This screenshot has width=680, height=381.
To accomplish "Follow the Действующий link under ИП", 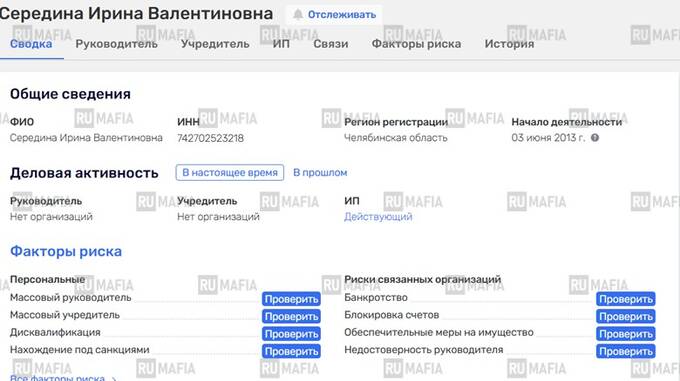I will [378, 217].
